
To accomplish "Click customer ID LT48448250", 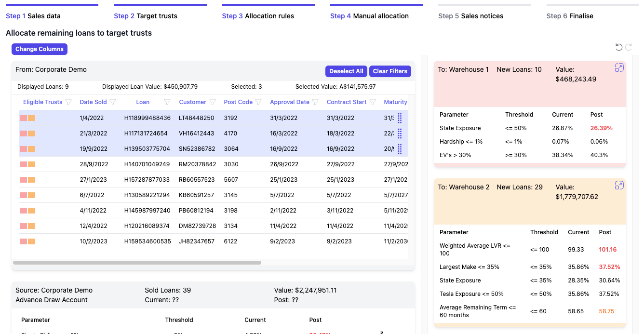I will coord(197,118).
